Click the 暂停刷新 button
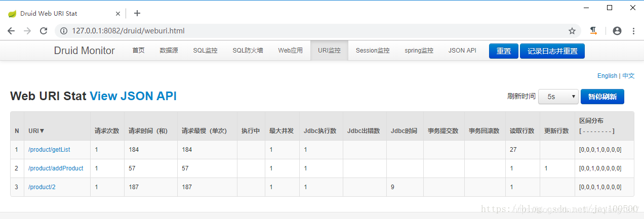This screenshot has height=219, width=644. (602, 97)
